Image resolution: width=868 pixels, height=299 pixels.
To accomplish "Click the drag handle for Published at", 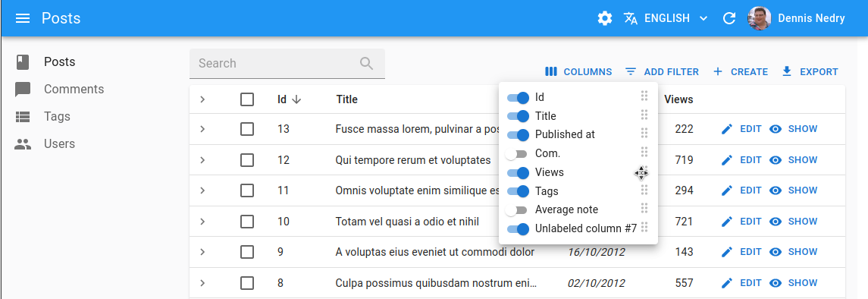I will 644,133.
